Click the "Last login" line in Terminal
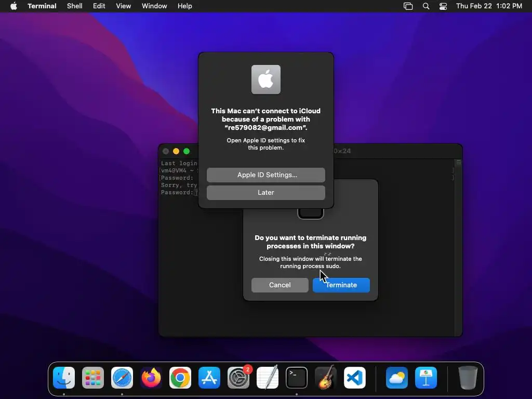The width and height of the screenshot is (532, 399). 179,163
